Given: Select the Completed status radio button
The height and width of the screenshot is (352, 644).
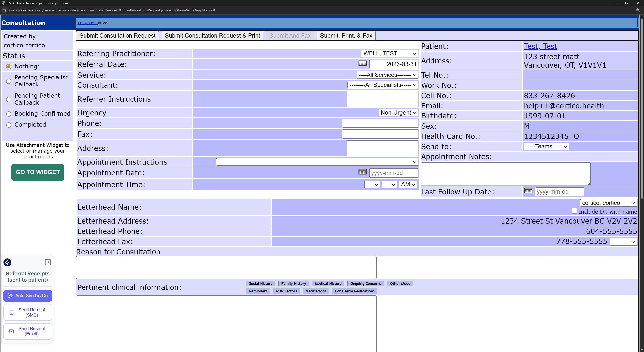Looking at the screenshot, I should tap(9, 125).
